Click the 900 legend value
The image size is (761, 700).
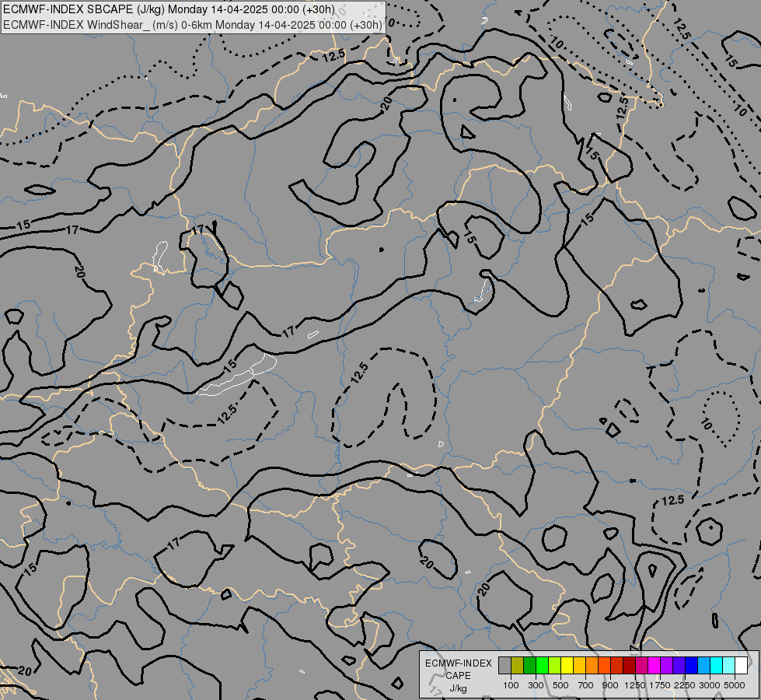pyautogui.click(x=610, y=685)
